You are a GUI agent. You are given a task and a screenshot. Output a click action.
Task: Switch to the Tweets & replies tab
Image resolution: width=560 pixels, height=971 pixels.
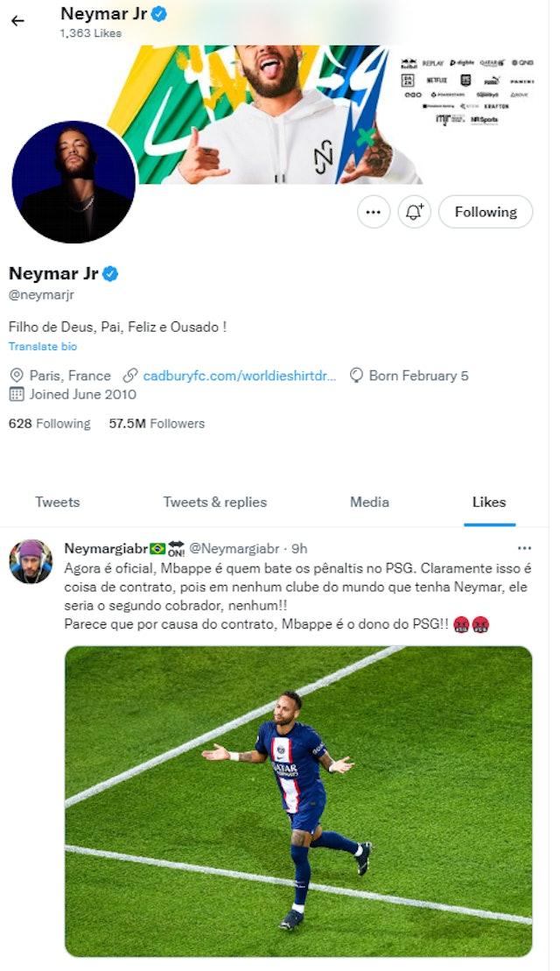(214, 503)
